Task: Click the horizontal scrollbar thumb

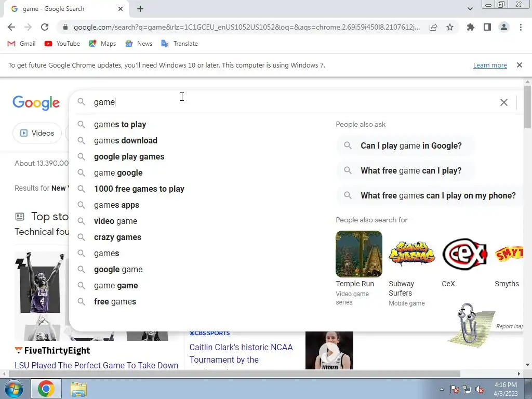Action: (234, 374)
